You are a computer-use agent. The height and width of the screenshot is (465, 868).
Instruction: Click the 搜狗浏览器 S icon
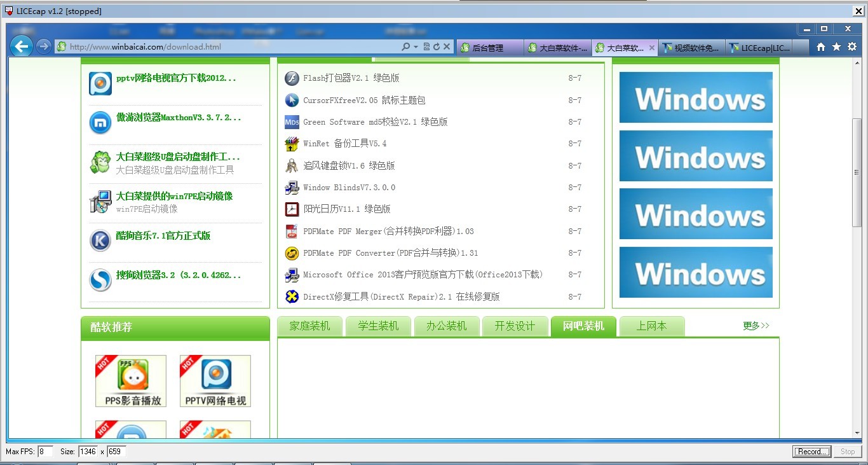[x=100, y=280]
